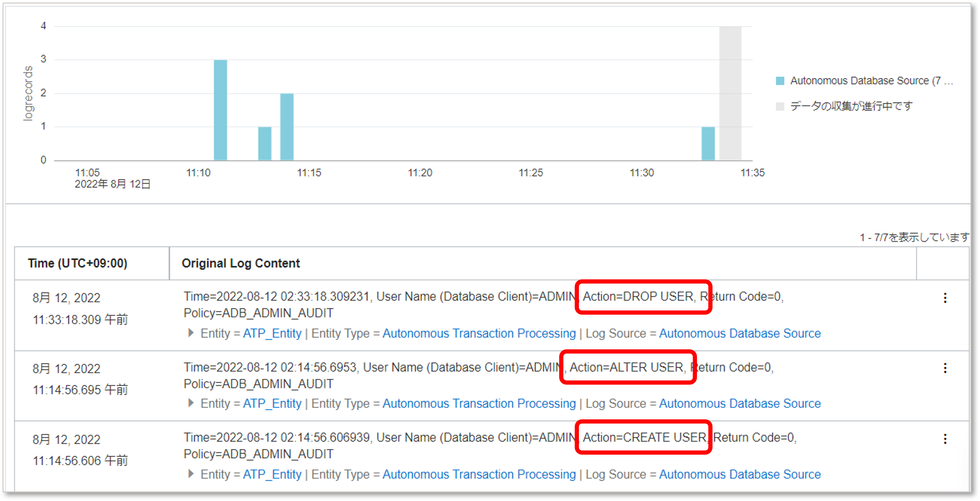Sort by Time (UTC+09:00) column header
980x501 pixels.
[78, 263]
